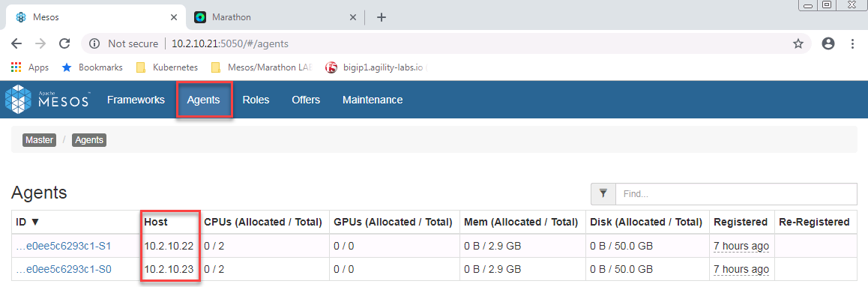Click the Agents breadcrumb
The width and height of the screenshot is (868, 287).
[89, 140]
